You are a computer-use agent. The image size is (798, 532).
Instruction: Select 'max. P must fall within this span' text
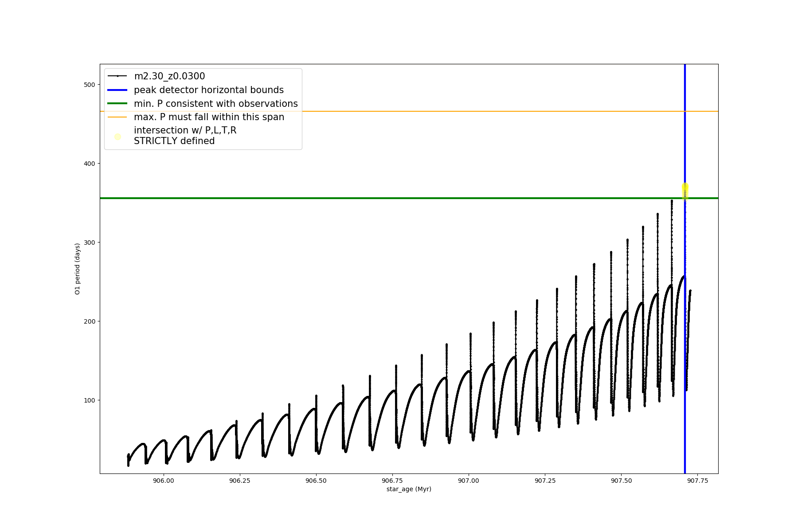pyautogui.click(x=209, y=117)
